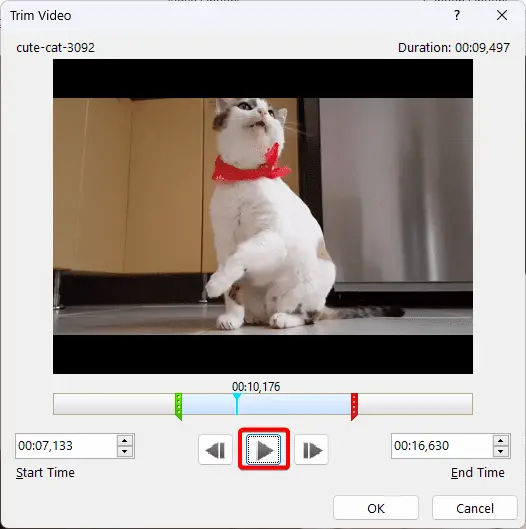Click the cyan playhead on the timeline
Viewport: 526px width, 529px height.
click(x=237, y=403)
